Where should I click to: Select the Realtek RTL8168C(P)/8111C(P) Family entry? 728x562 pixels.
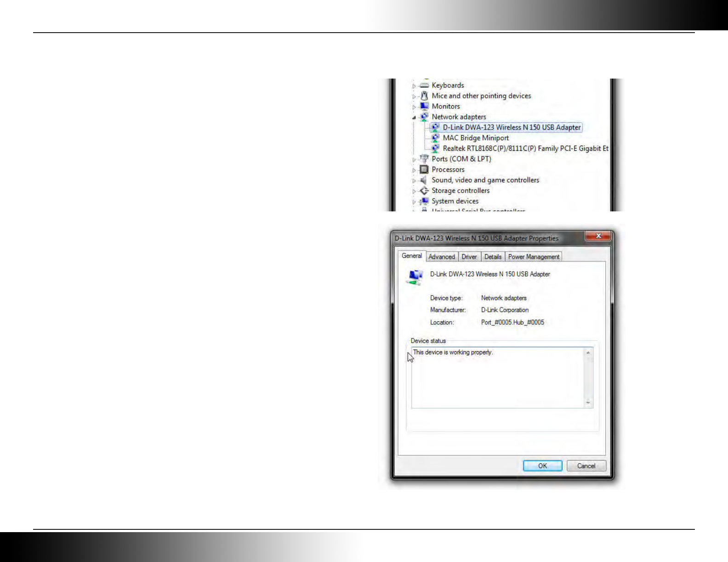tap(525, 148)
